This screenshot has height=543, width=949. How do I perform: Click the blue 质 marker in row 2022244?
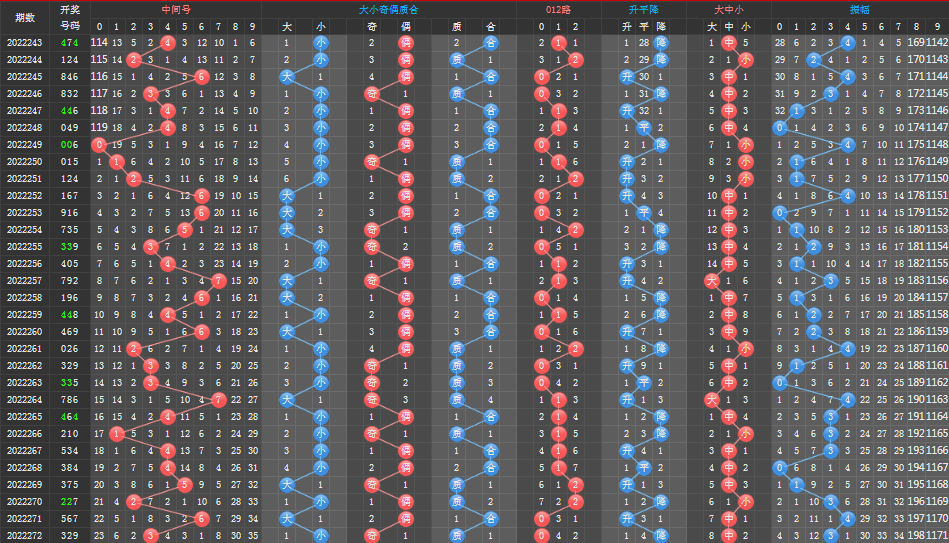coord(456,60)
